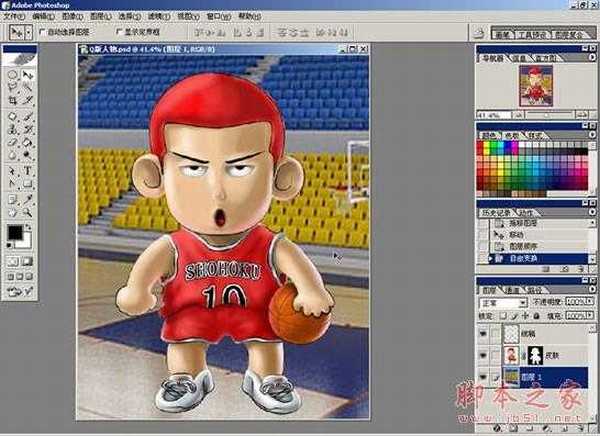Select the Hand tool
The width and height of the screenshot is (600, 436).
pos(11,212)
